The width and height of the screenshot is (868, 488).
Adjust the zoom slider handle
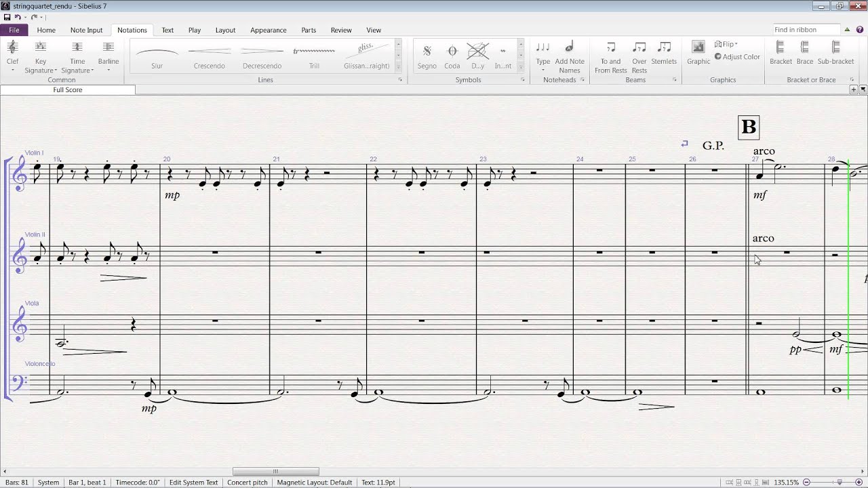tap(840, 483)
